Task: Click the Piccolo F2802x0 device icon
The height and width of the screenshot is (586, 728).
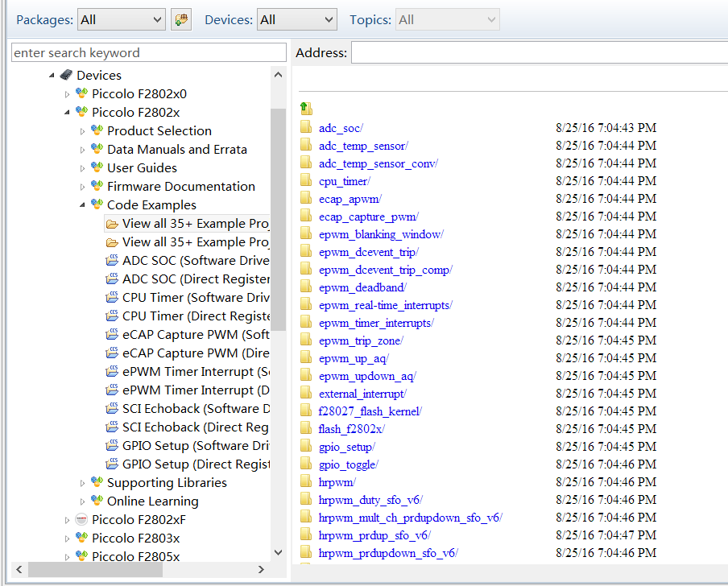Action: click(81, 93)
